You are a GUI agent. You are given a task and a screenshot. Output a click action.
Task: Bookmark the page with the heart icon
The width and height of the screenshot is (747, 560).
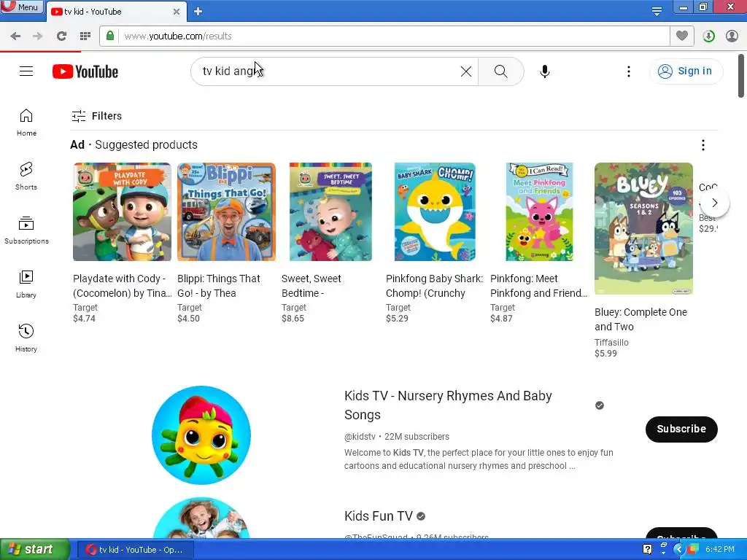(x=682, y=36)
